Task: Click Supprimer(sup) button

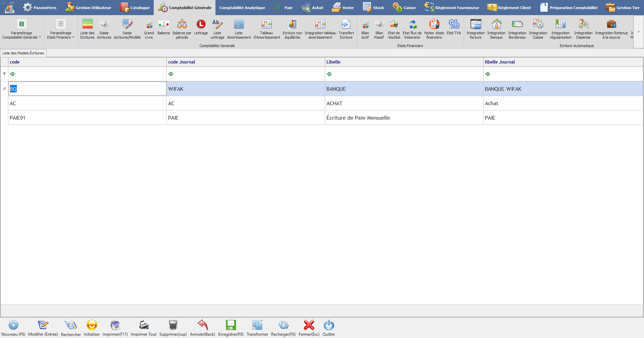Action: (173, 328)
